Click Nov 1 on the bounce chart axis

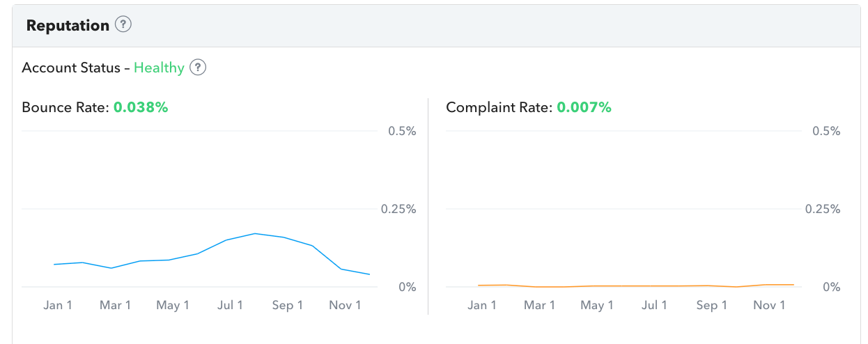click(x=346, y=305)
